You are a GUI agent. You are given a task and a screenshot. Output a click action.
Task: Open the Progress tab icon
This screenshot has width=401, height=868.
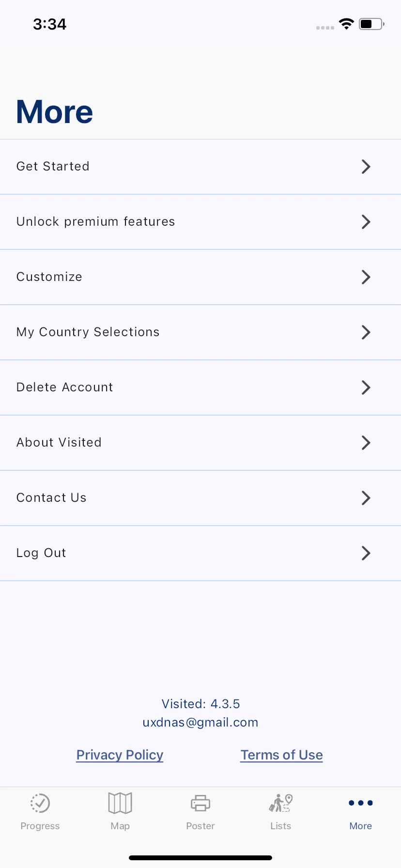[x=40, y=803]
